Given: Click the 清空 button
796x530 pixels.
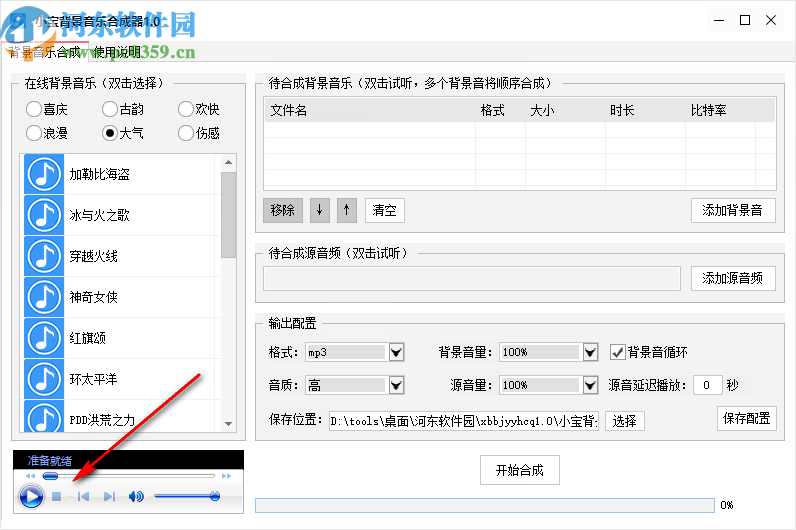Looking at the screenshot, I should point(384,210).
